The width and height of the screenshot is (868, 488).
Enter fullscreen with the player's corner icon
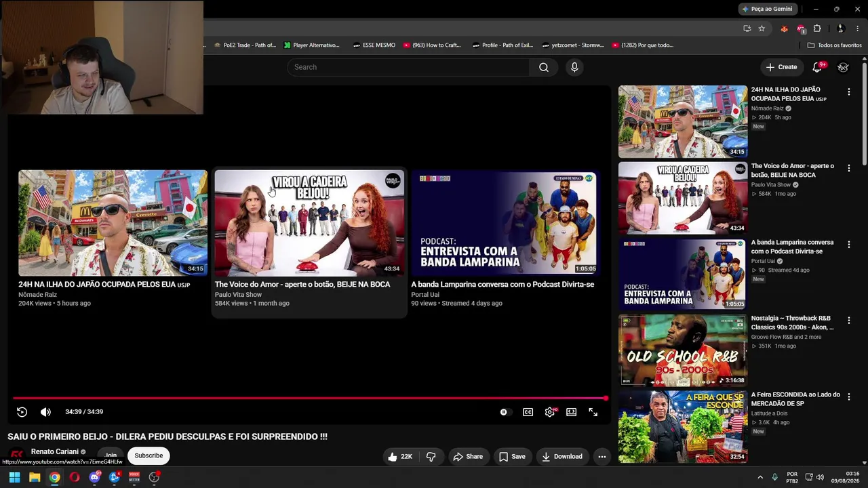[593, 412]
